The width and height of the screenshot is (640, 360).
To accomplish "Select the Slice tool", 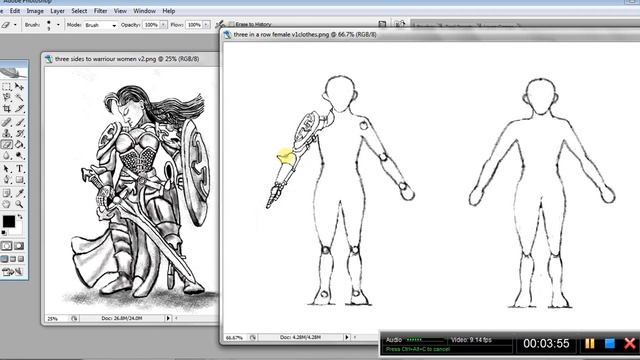I will [19, 108].
